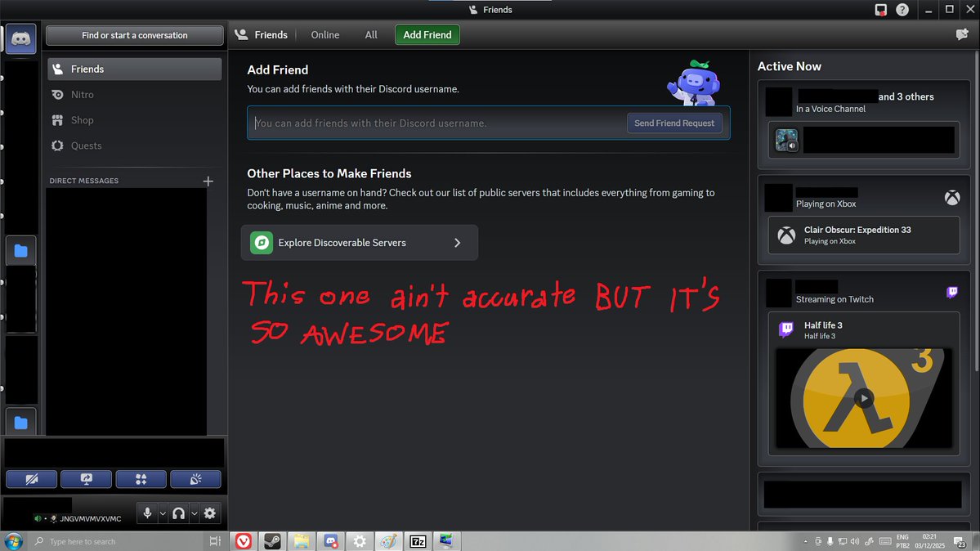The image size is (980, 551).
Task: Open Find or start a conversation
Action: pyautogui.click(x=134, y=36)
